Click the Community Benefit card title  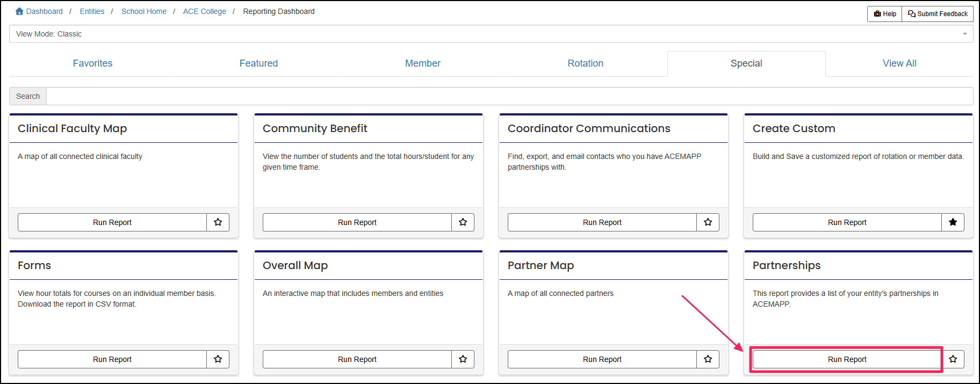(315, 128)
